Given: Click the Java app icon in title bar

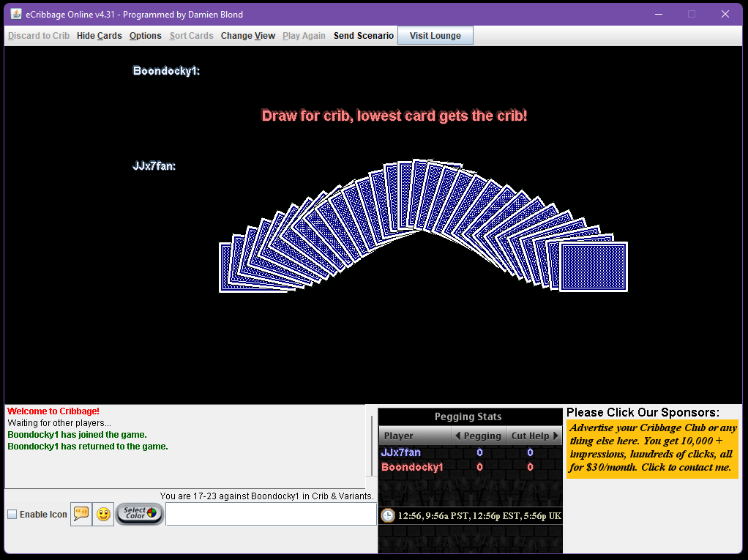Looking at the screenshot, I should tap(15, 14).
